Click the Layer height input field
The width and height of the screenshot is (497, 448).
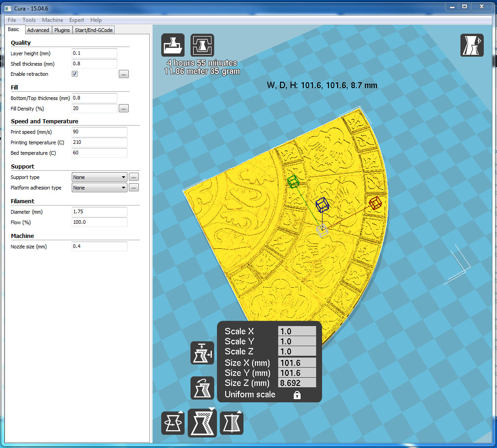click(x=95, y=53)
